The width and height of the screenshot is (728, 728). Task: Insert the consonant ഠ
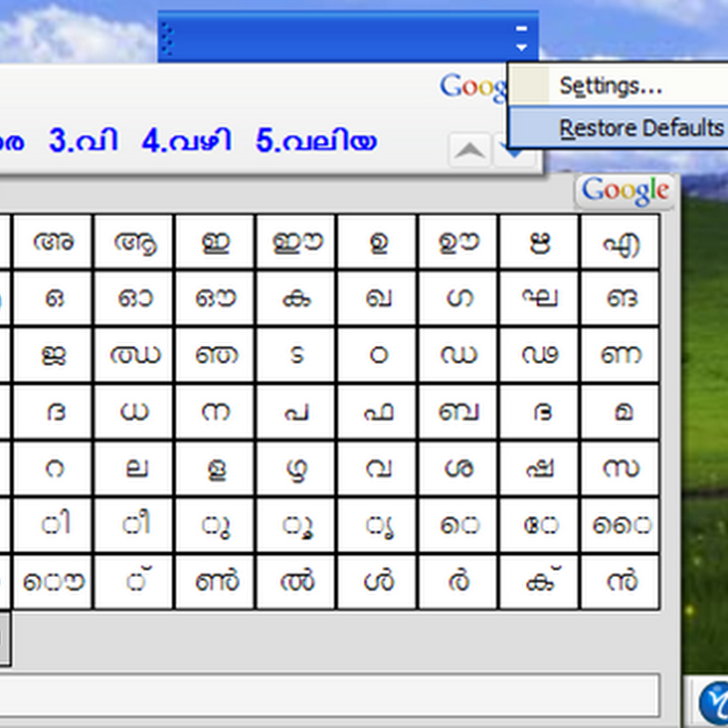click(x=377, y=355)
